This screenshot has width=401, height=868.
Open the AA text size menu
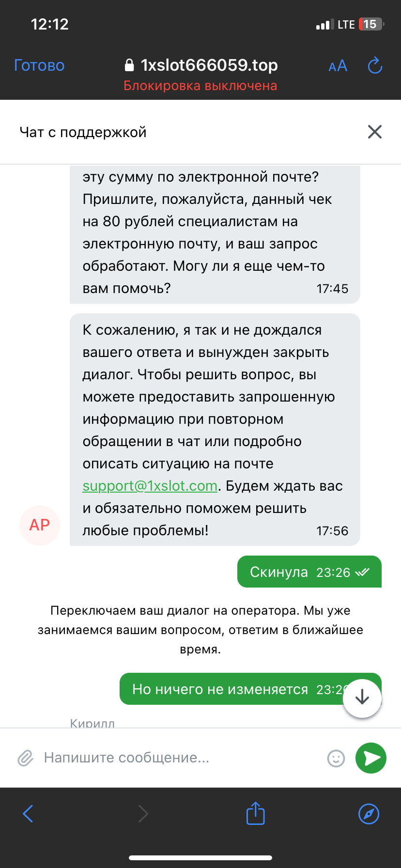(338, 66)
